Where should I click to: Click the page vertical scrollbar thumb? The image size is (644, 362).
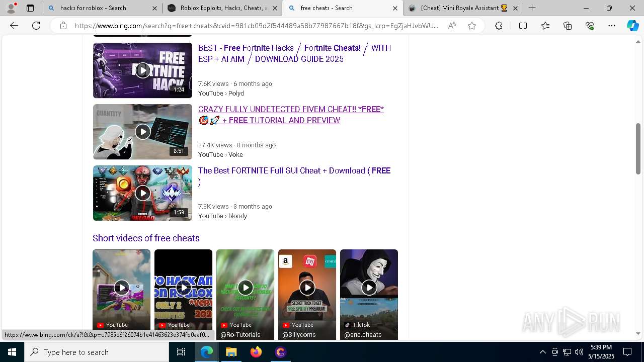click(638, 149)
